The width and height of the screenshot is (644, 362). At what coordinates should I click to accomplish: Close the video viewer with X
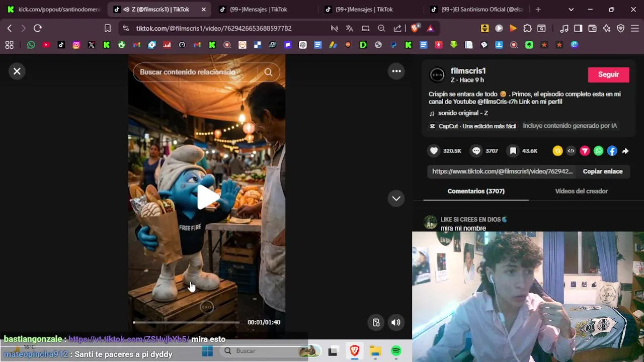17,71
